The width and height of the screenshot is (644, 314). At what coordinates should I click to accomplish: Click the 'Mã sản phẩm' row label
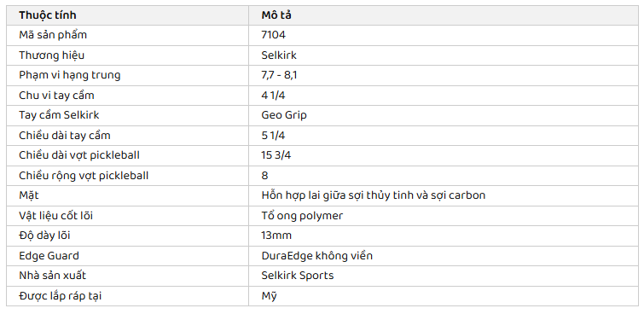[53, 35]
